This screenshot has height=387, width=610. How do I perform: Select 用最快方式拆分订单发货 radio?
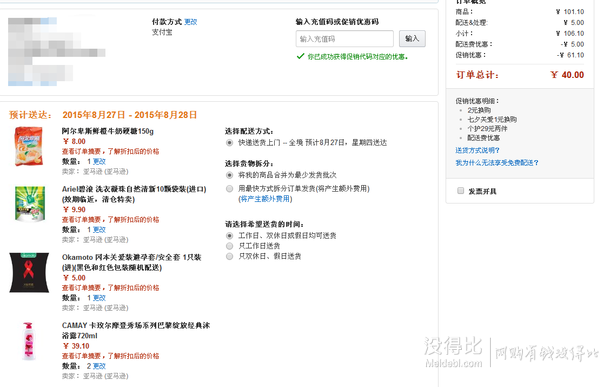pos(230,189)
